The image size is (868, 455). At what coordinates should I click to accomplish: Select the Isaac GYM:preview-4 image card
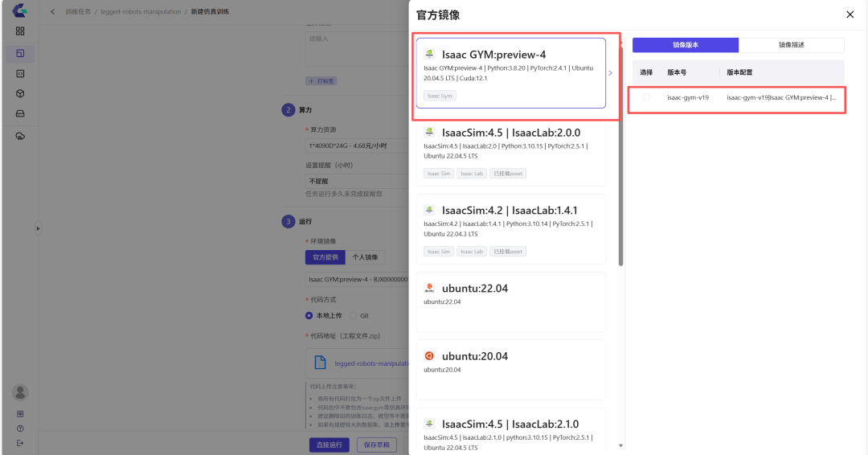[511, 73]
